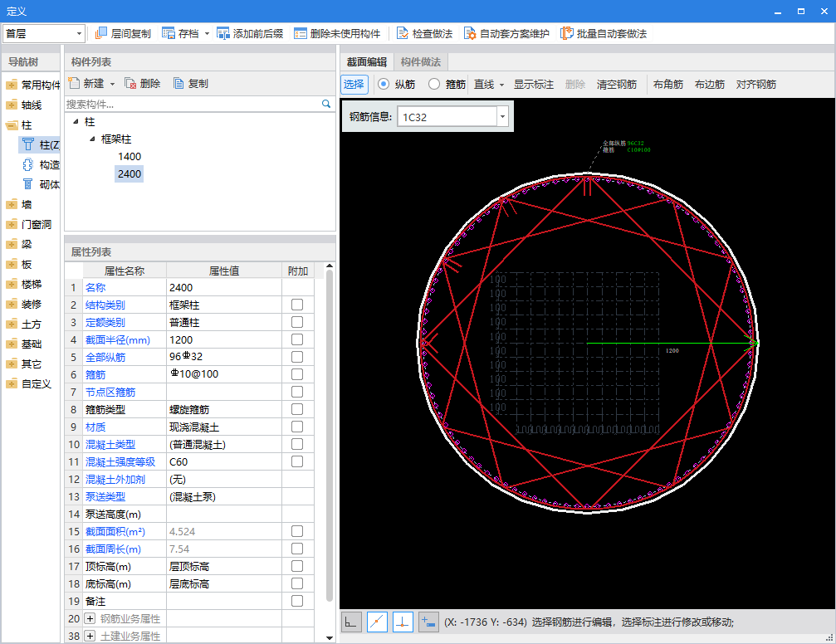Screen dimensions: 836x644
Task: Click the 添加前后缀 icon
Action: (x=222, y=33)
